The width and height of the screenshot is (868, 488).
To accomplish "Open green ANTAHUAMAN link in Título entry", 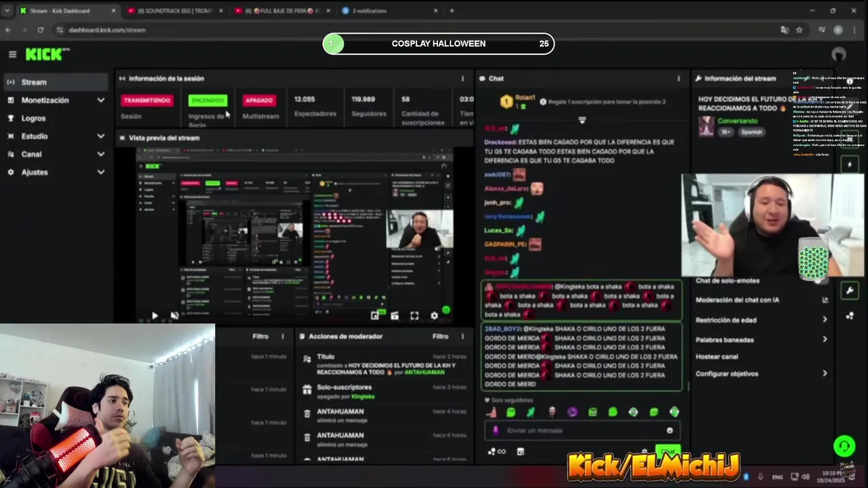I will (425, 372).
